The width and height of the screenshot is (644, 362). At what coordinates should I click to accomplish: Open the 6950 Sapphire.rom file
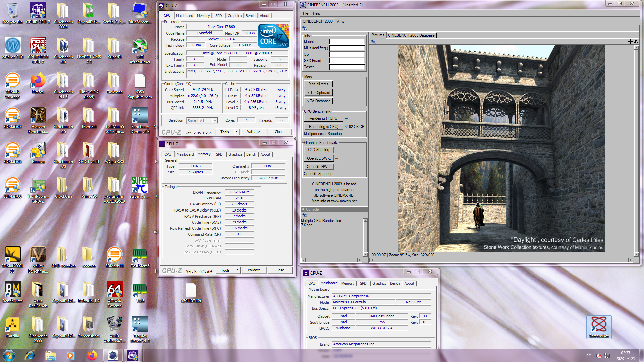click(140, 85)
